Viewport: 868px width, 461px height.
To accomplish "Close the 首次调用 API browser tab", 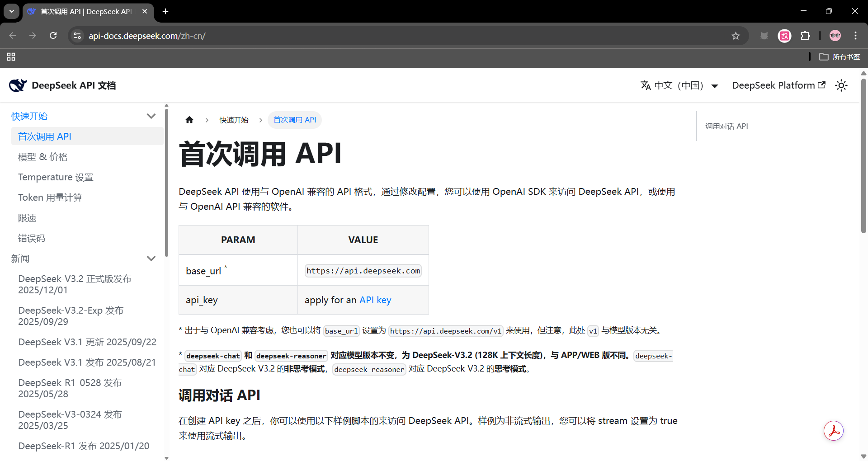I will coord(145,11).
